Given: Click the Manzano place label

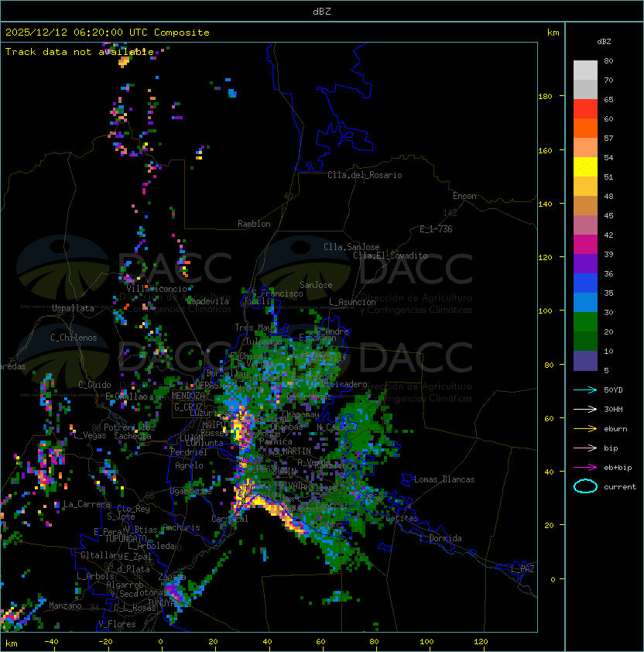Looking at the screenshot, I should [x=65, y=606].
